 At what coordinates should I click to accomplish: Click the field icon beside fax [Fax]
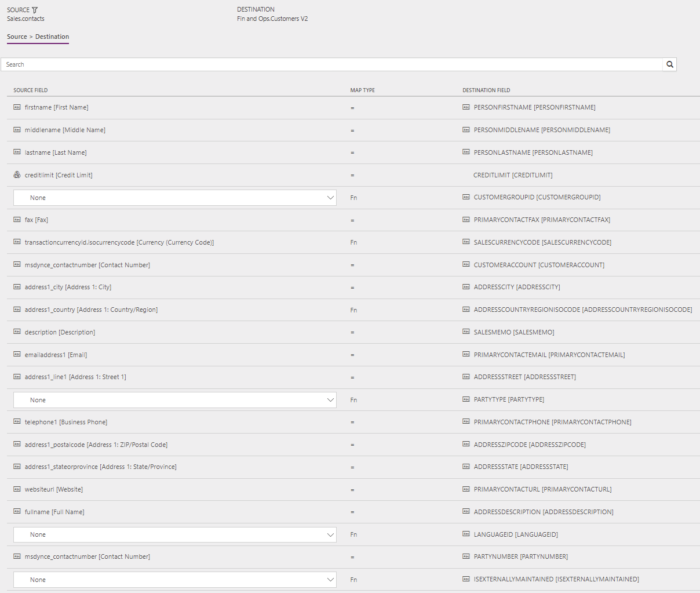click(17, 220)
